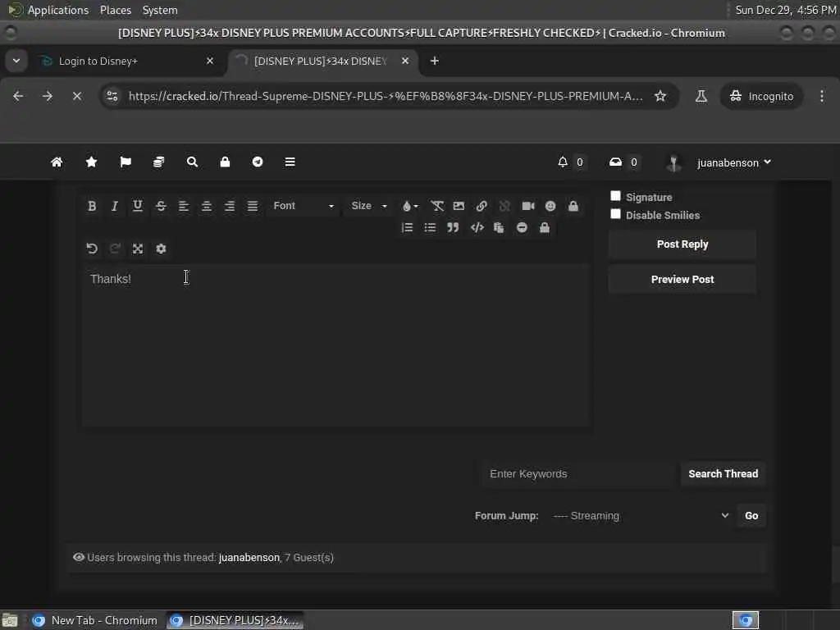Click the Go button for Forum Jump
Viewport: 840px width, 630px height.
click(751, 515)
